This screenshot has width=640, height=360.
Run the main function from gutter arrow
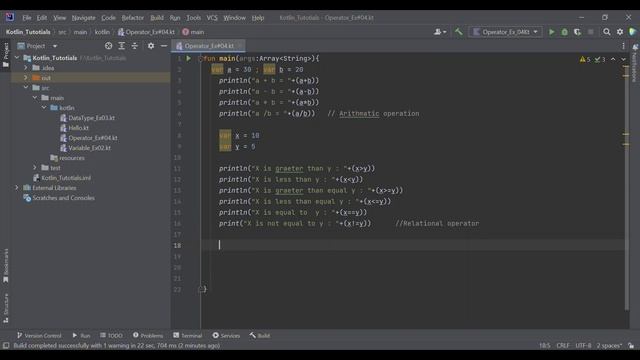pyautogui.click(x=189, y=58)
